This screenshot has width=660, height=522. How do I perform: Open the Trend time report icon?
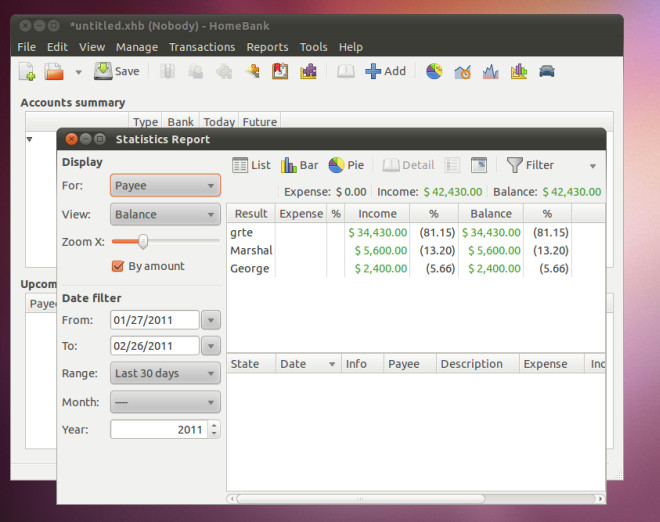pyautogui.click(x=462, y=72)
